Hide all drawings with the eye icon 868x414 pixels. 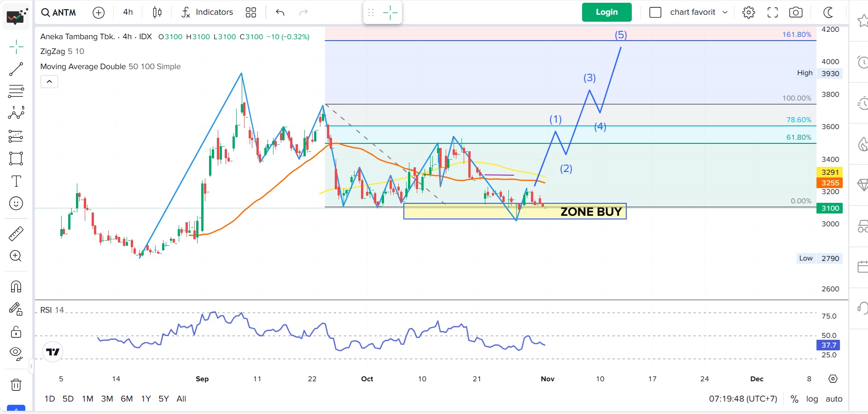pos(16,353)
